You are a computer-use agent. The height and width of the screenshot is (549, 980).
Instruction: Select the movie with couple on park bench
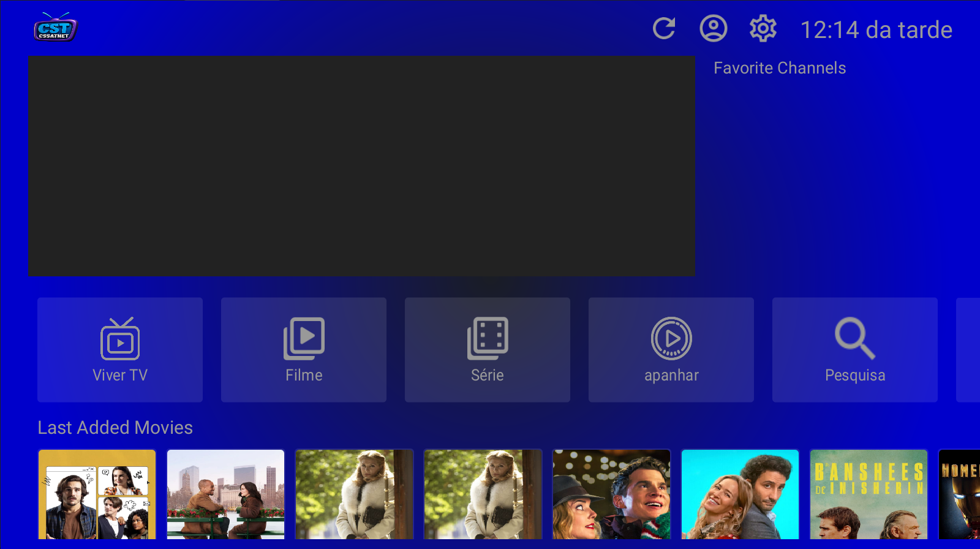[x=226, y=494]
